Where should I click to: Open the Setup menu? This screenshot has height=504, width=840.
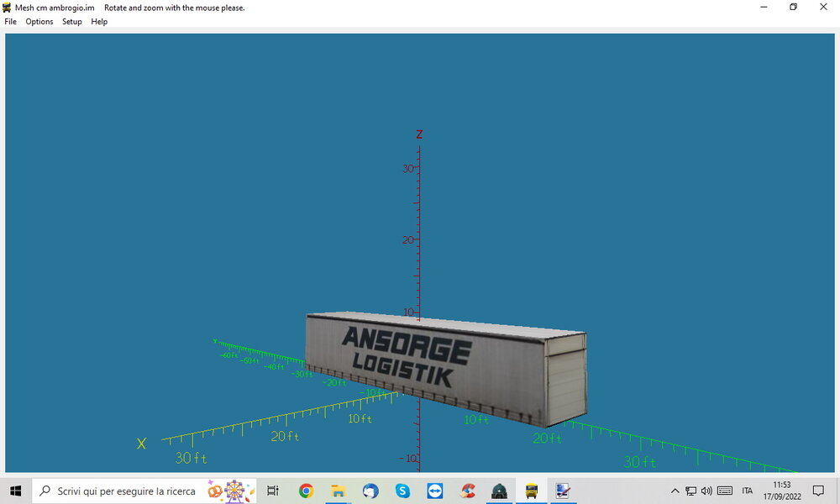click(71, 22)
